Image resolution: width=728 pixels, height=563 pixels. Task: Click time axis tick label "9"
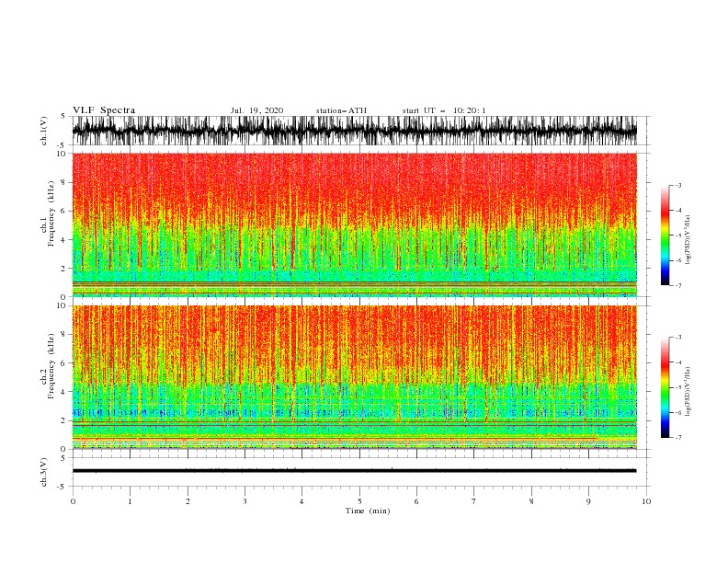(x=588, y=501)
